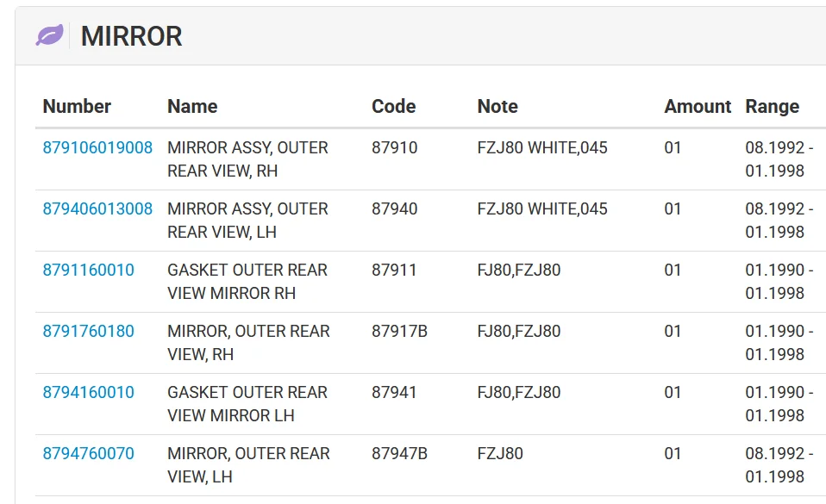The height and width of the screenshot is (504, 826).
Task: Select the GASKET OUTER REAR VIEW MIRROR LH name
Action: tap(247, 403)
